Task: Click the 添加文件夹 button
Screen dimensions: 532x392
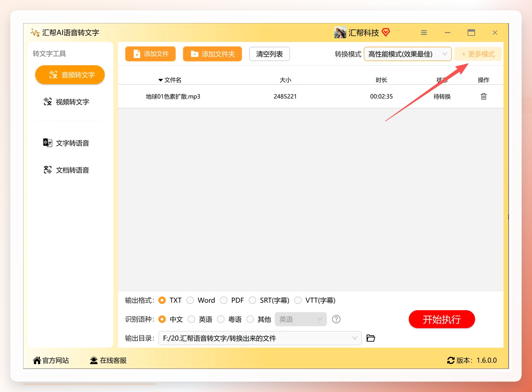Action: click(x=212, y=54)
